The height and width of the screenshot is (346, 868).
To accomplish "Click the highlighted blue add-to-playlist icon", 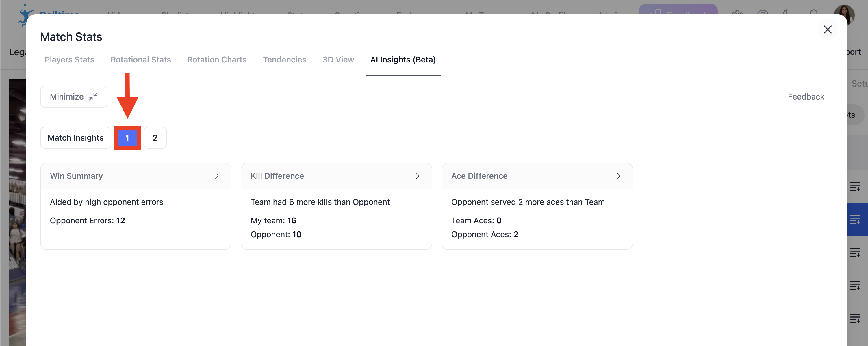I will [x=855, y=220].
